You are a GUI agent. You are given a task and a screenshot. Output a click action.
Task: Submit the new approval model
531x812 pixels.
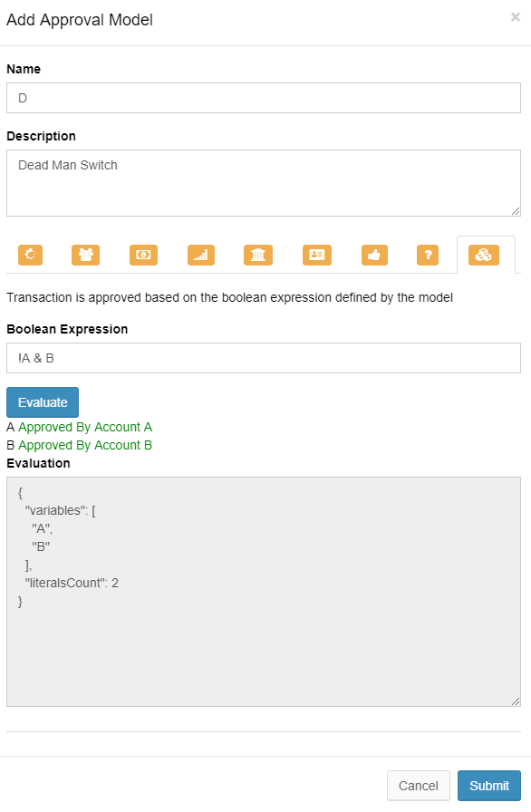pos(488,786)
